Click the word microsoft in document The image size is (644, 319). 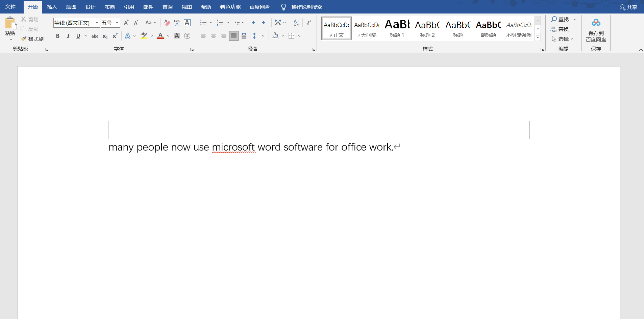coord(233,147)
